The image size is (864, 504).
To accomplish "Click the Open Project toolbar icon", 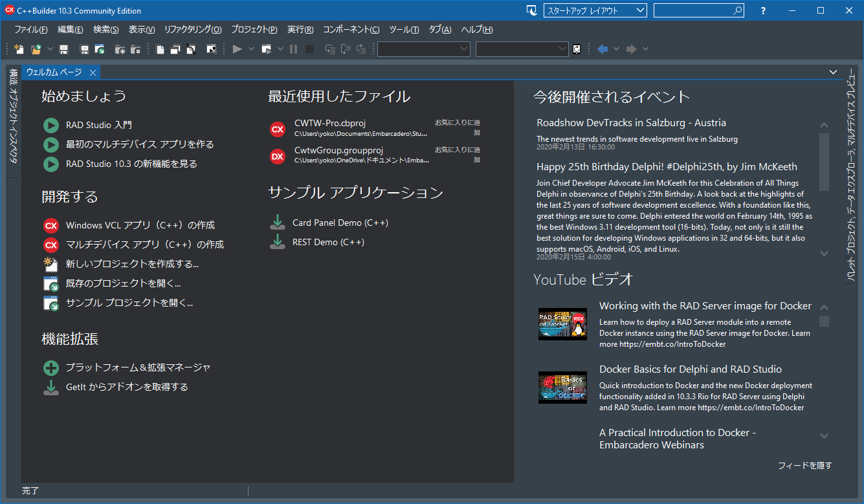I will (100, 49).
